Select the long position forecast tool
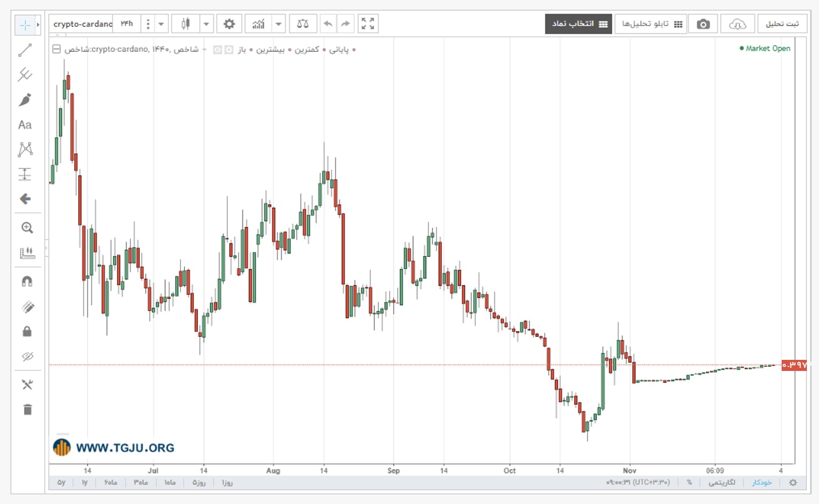This screenshot has height=504, width=819. point(25,174)
